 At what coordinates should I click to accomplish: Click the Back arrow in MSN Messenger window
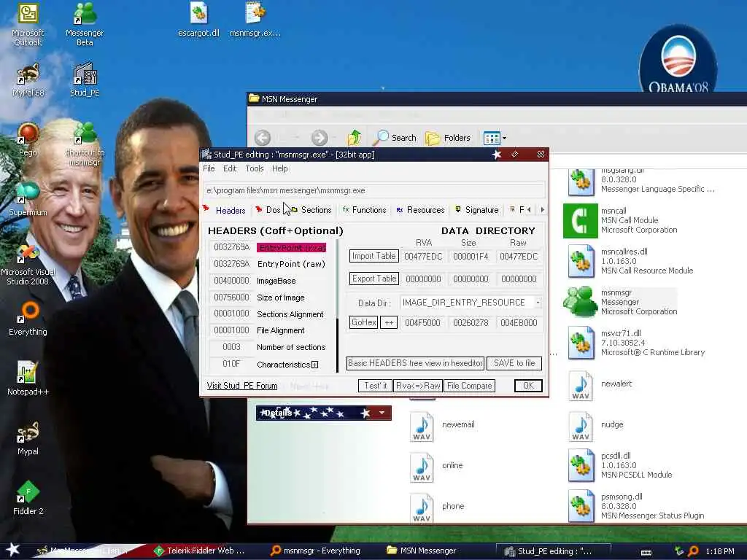263,138
